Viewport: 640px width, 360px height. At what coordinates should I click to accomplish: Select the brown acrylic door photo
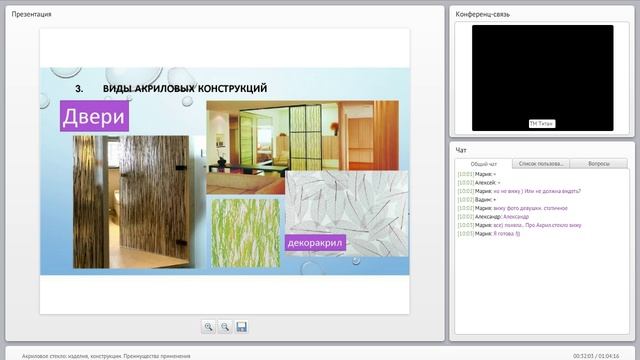[x=131, y=202]
